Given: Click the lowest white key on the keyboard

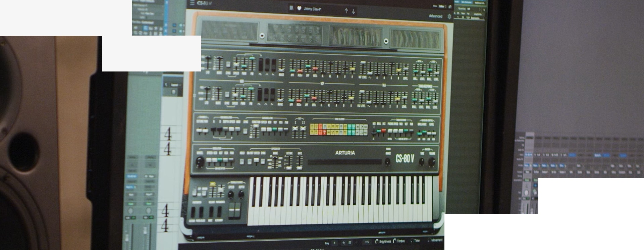Looking at the screenshot, I should pos(251,202).
